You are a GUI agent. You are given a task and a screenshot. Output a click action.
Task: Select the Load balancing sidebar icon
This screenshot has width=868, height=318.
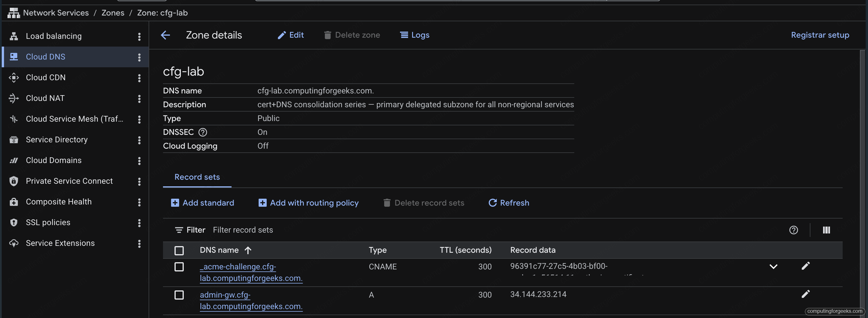tap(14, 36)
